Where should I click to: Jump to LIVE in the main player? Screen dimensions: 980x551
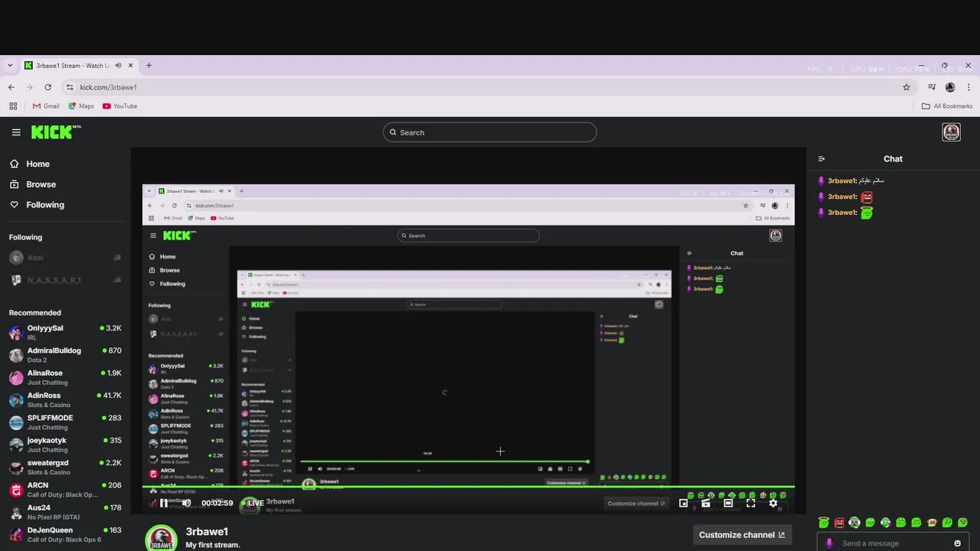[x=254, y=503]
